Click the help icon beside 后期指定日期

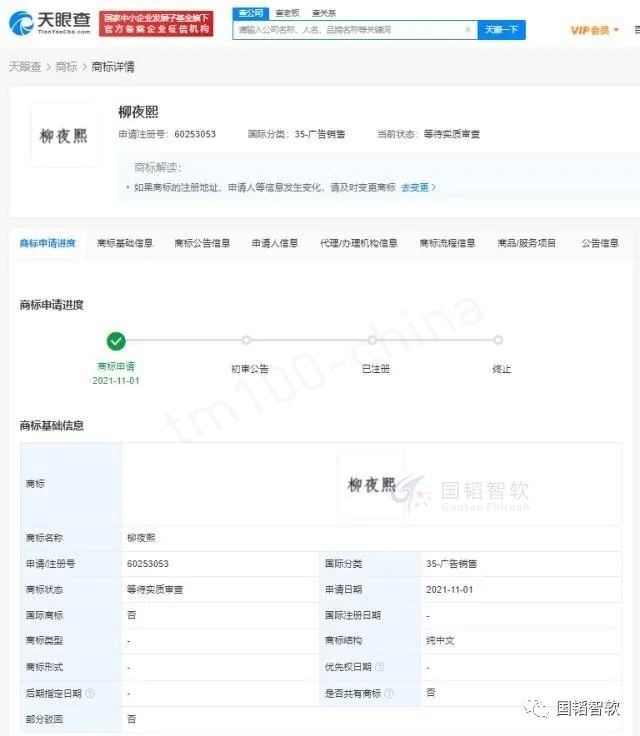click(90, 693)
